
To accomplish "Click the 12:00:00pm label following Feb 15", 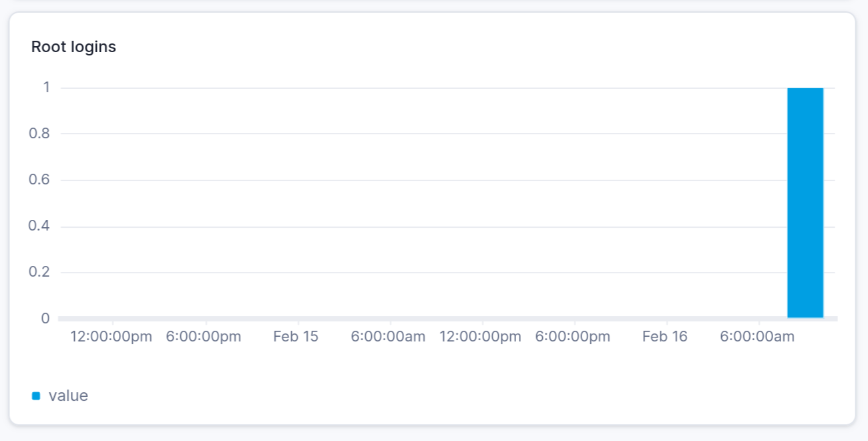I will click(x=480, y=337).
